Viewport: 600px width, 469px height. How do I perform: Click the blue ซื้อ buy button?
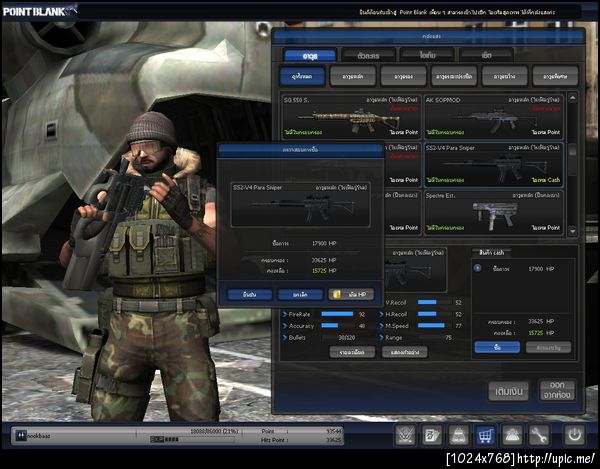[497, 347]
